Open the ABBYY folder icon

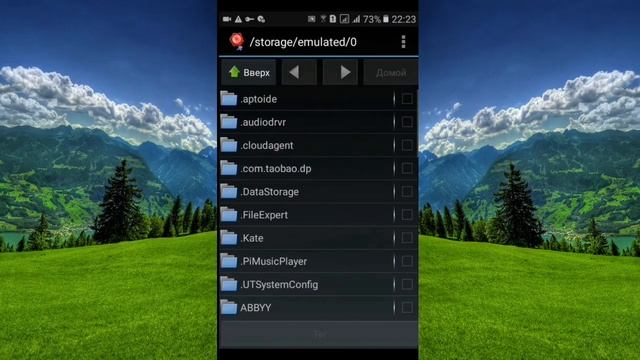point(229,307)
